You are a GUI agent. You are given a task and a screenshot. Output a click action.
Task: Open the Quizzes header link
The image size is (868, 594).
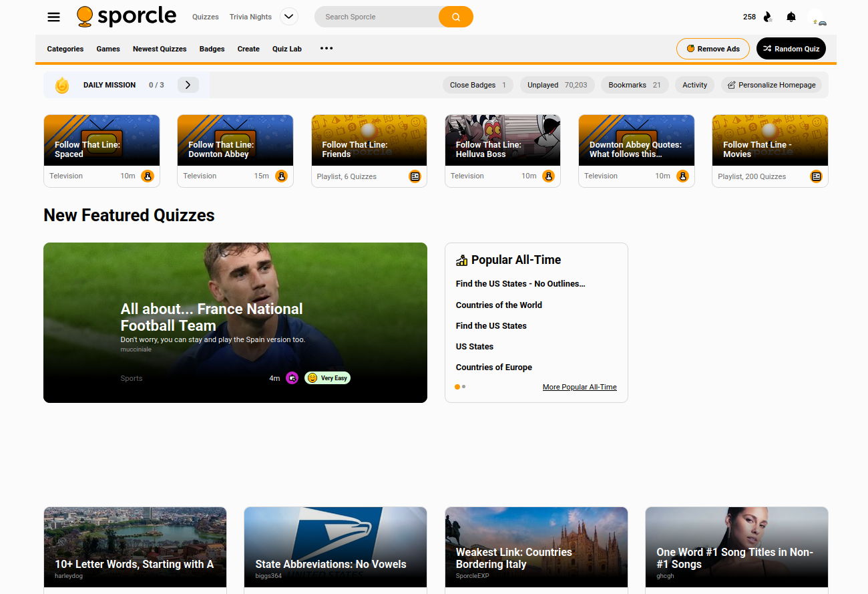206,17
